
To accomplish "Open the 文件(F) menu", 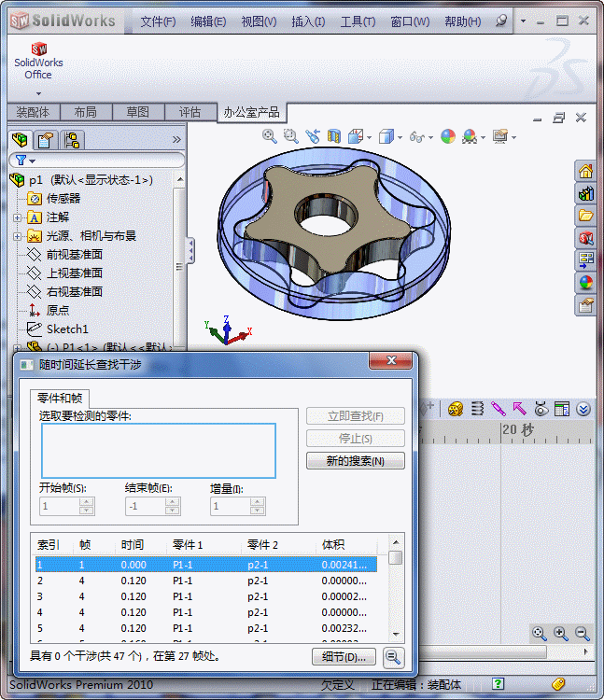I will point(158,21).
